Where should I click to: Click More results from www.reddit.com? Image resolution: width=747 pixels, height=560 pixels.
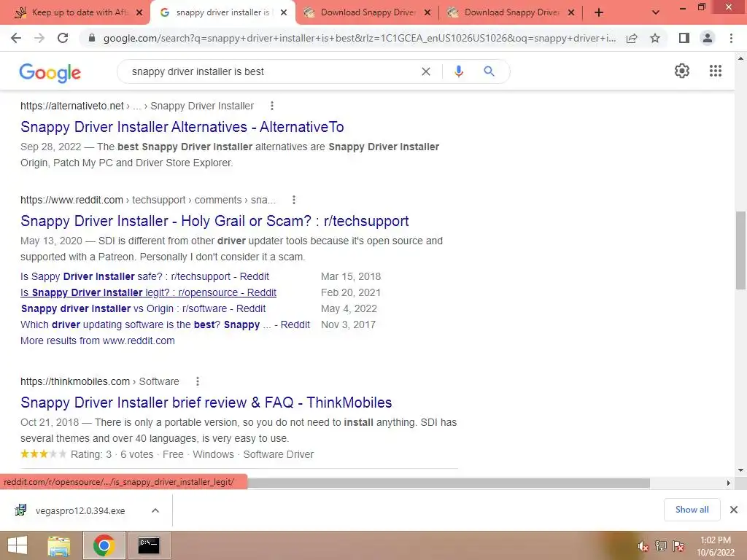(x=98, y=341)
